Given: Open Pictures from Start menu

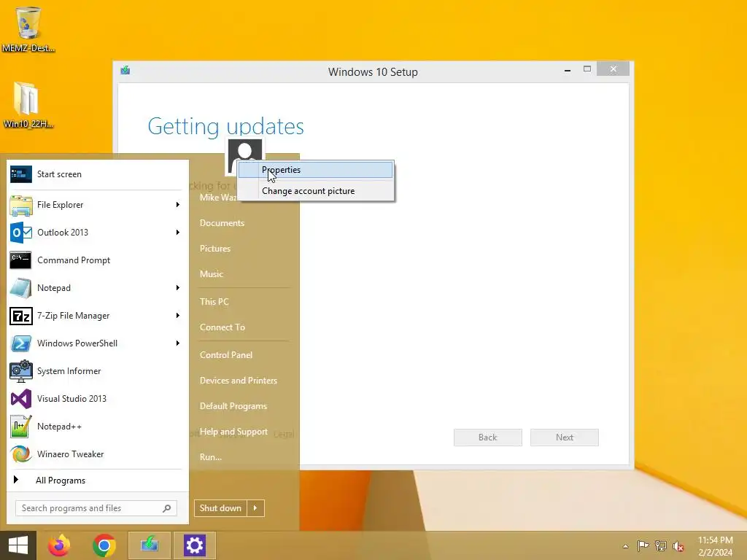Looking at the screenshot, I should [x=215, y=249].
